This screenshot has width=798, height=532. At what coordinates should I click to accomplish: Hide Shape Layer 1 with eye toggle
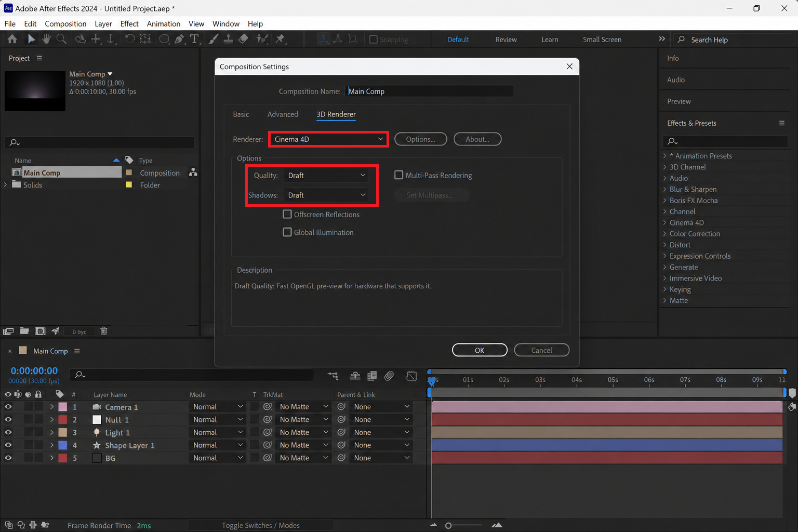point(8,445)
